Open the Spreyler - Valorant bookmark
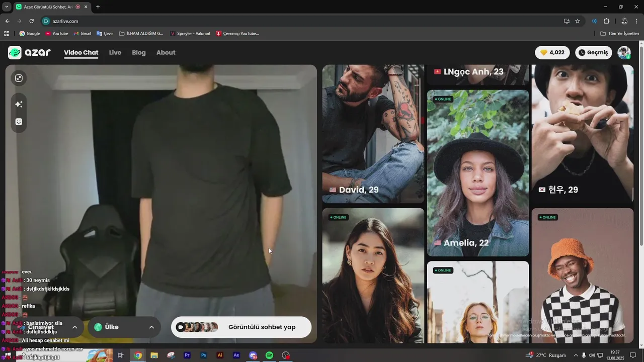Image resolution: width=644 pixels, height=362 pixels. click(191, 34)
